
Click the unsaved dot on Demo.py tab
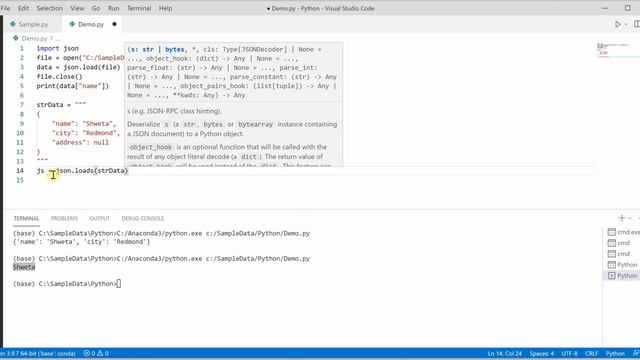click(x=114, y=24)
